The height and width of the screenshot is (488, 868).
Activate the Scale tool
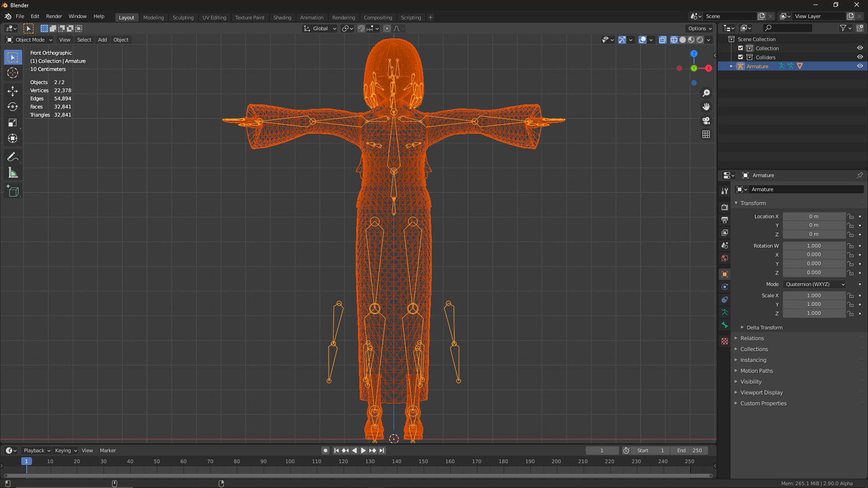coord(13,123)
